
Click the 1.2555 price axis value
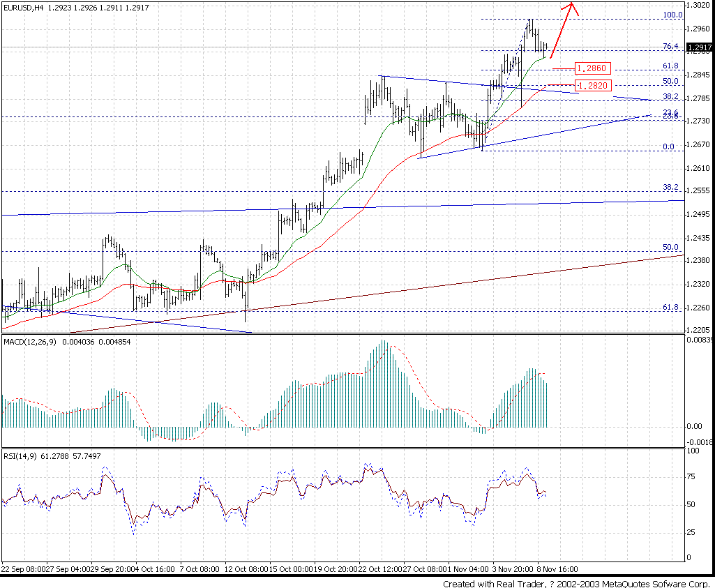click(x=699, y=190)
